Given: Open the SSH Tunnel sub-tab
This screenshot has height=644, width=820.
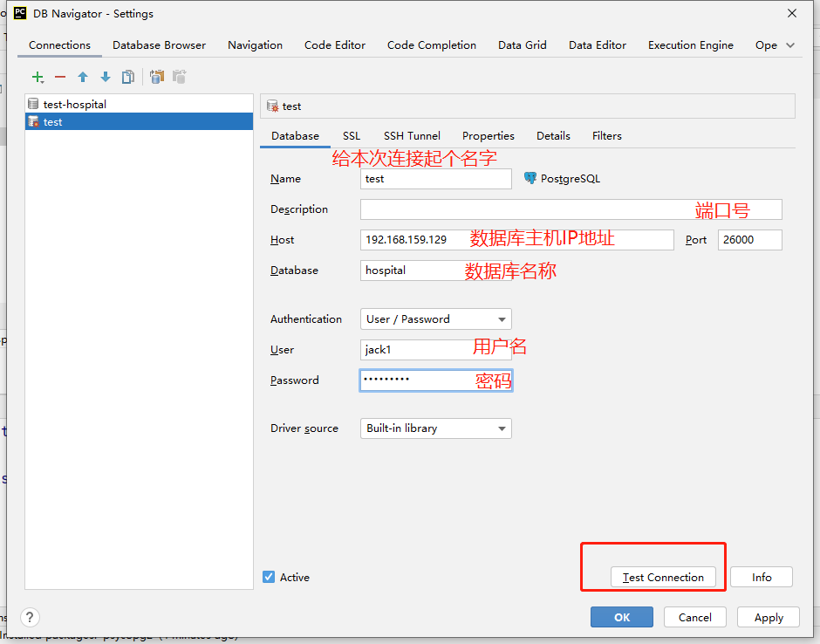Looking at the screenshot, I should (x=412, y=136).
